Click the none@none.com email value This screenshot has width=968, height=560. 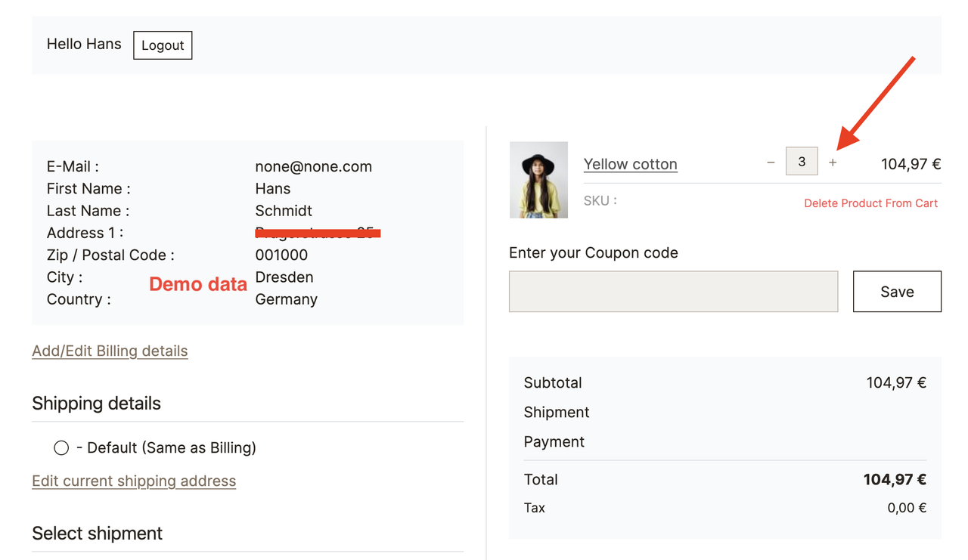pos(313,166)
